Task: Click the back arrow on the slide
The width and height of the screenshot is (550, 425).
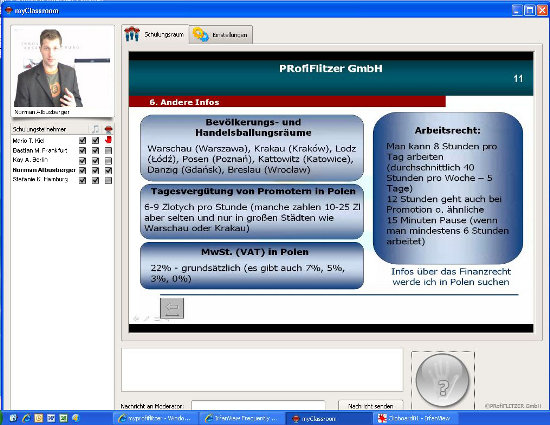Action: [172, 308]
